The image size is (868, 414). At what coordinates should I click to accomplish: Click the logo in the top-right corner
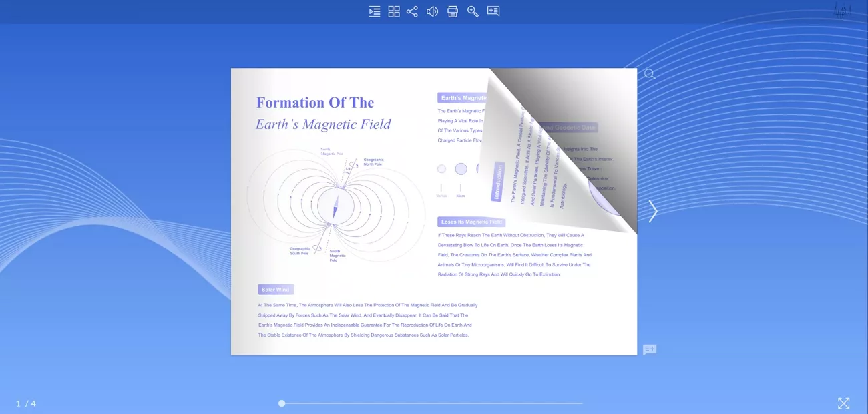point(843,10)
